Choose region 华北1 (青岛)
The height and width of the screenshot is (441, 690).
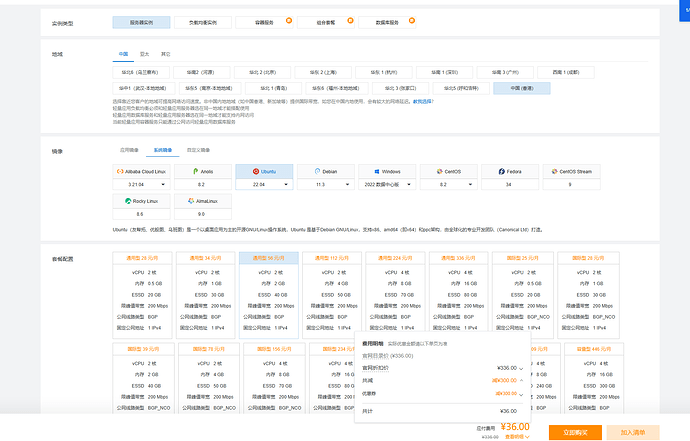coord(273,88)
